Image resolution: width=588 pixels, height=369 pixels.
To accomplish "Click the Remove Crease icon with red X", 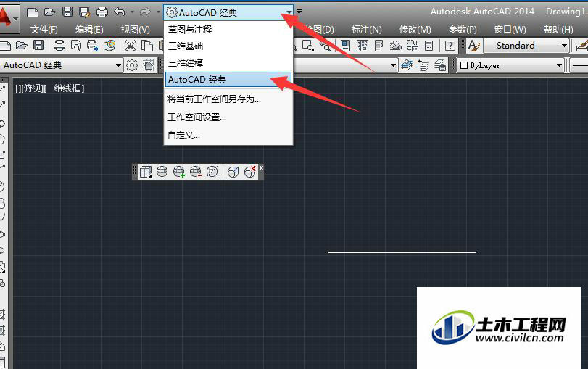I will pos(250,171).
